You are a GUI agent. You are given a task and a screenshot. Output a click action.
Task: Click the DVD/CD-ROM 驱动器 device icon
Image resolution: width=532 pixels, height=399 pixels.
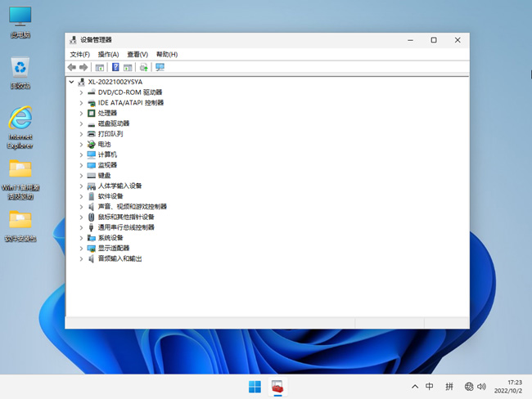click(x=92, y=92)
